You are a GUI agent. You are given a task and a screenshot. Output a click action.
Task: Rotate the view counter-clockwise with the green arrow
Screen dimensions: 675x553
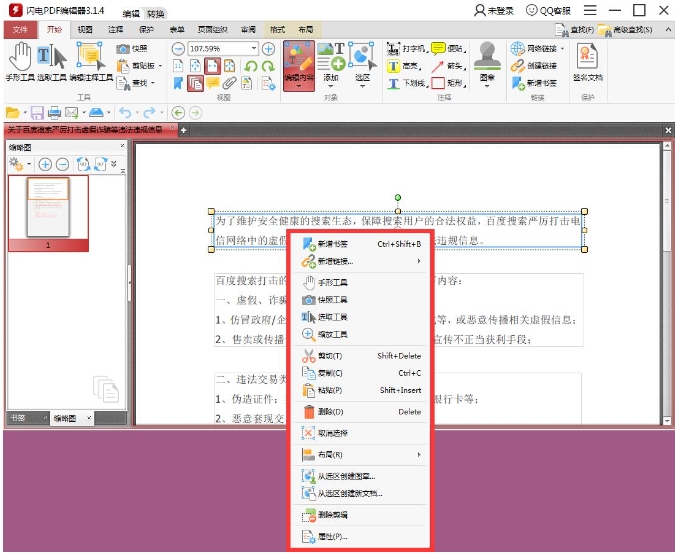click(251, 66)
